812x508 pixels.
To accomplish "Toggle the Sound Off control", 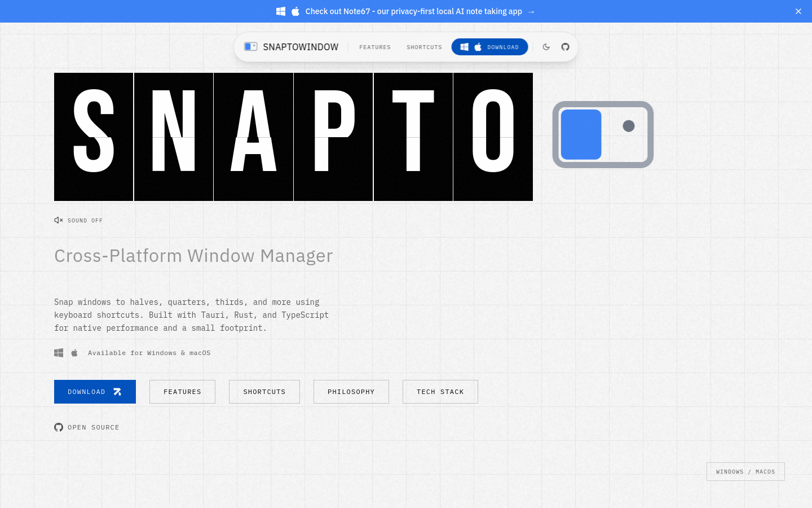I will (x=78, y=220).
